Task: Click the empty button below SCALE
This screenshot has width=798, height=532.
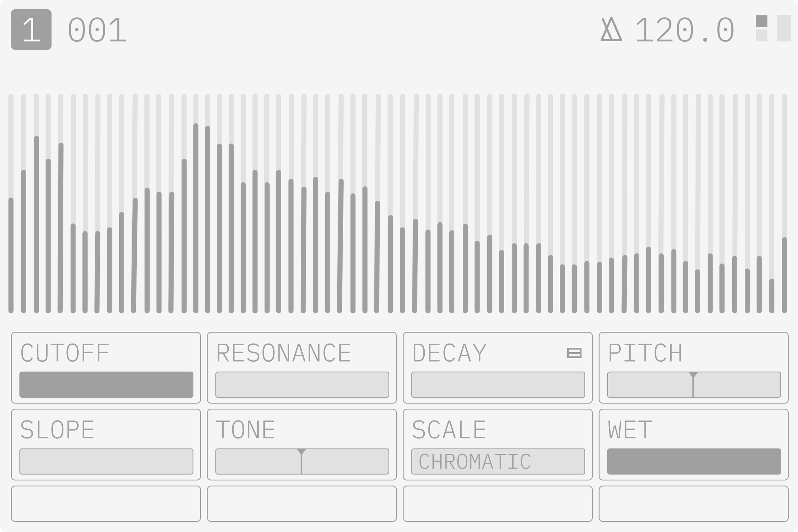Action: tap(498, 504)
